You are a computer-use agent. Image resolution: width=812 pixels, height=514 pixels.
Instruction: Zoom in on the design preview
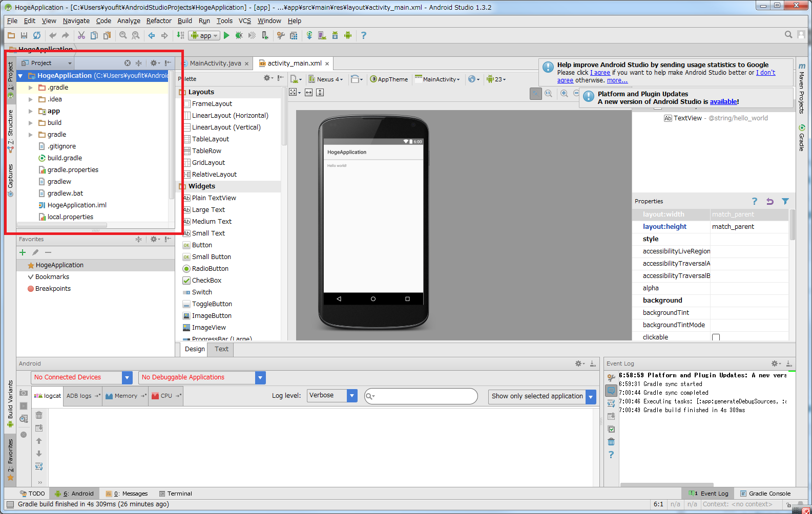[564, 93]
